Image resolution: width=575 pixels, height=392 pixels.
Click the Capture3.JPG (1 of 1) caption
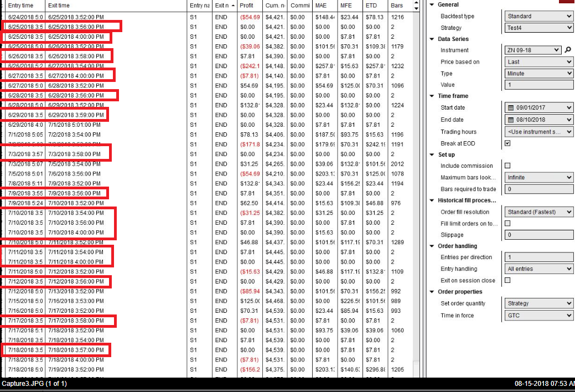click(34, 384)
